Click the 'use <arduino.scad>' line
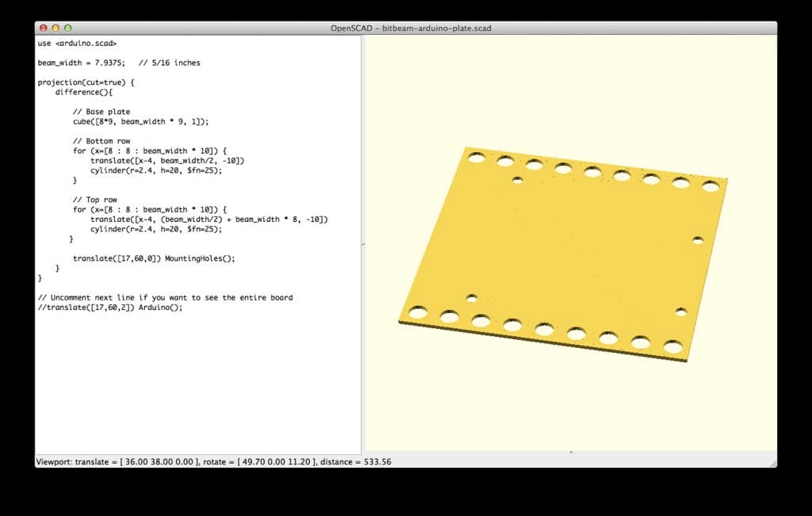The width and height of the screenshot is (812, 516). click(77, 44)
